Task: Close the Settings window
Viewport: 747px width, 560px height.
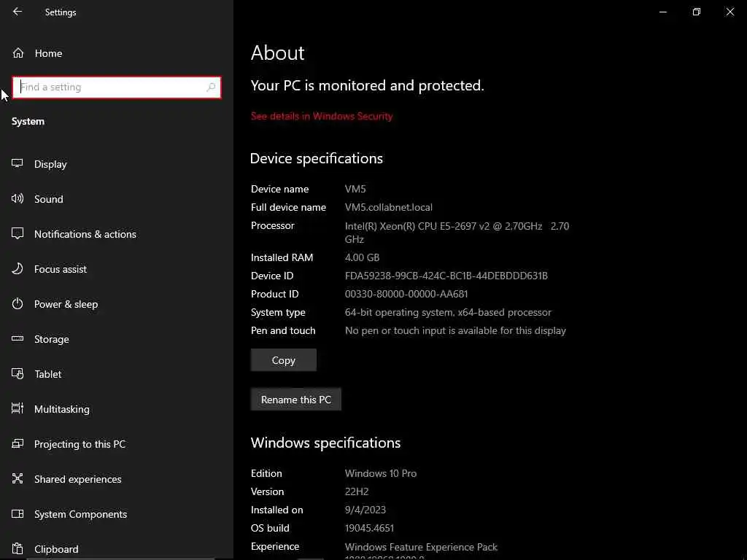Action: 729,12
